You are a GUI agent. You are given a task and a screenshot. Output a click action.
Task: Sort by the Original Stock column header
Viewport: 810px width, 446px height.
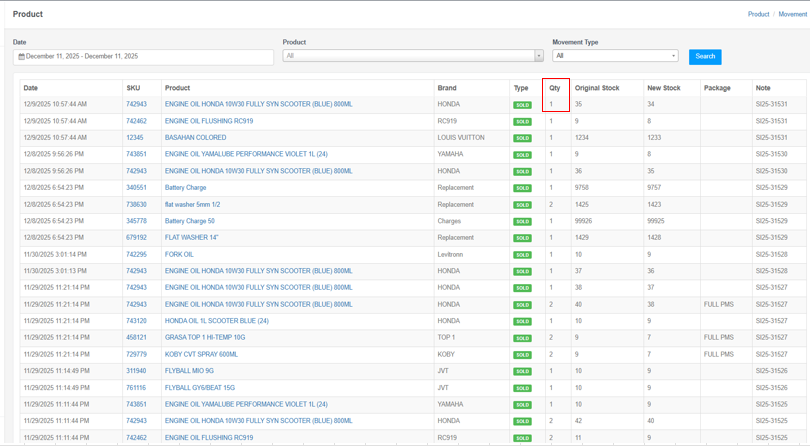[597, 88]
